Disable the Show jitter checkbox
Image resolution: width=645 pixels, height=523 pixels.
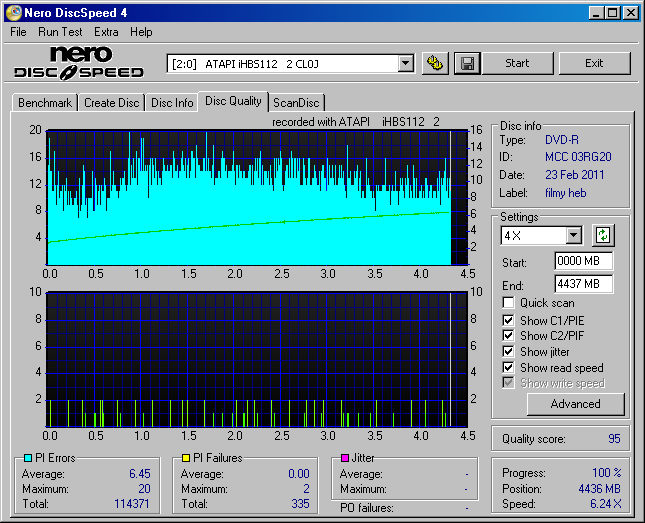[508, 351]
